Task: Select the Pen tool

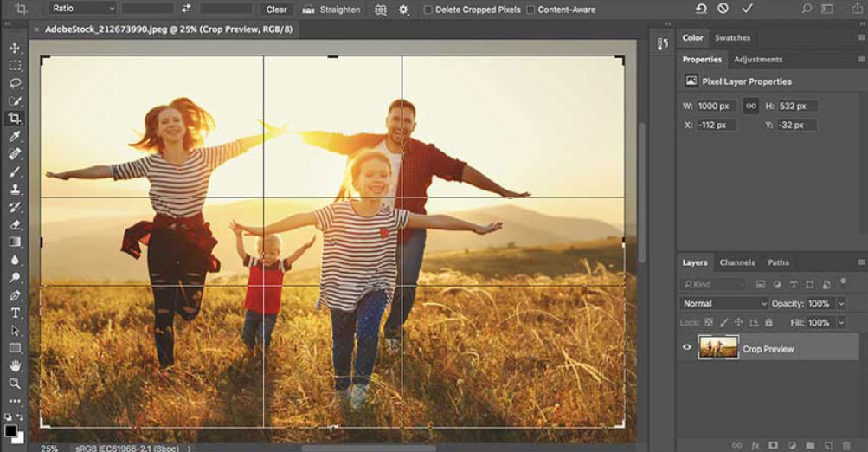Action: pyautogui.click(x=15, y=295)
